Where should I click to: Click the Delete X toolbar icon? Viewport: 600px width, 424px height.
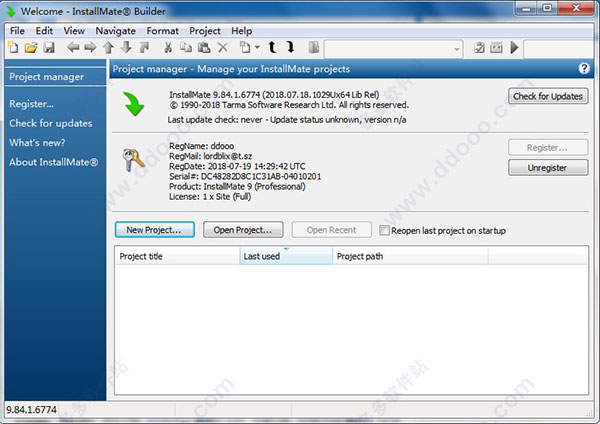pyautogui.click(x=223, y=48)
